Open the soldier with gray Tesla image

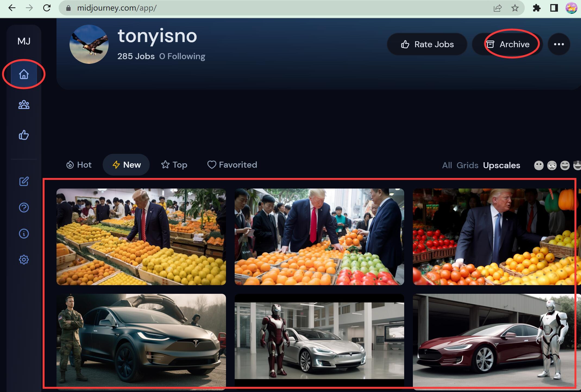point(141,342)
